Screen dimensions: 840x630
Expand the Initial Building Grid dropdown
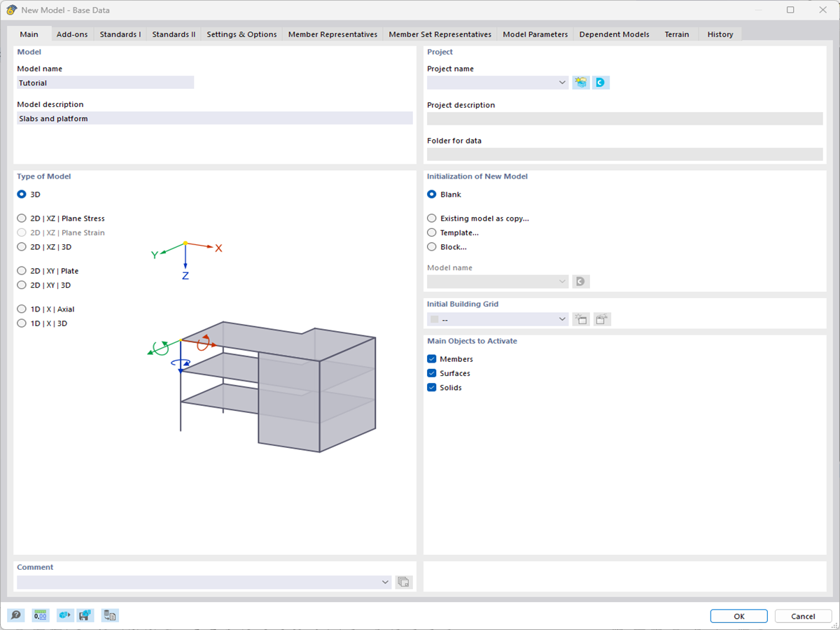click(562, 318)
